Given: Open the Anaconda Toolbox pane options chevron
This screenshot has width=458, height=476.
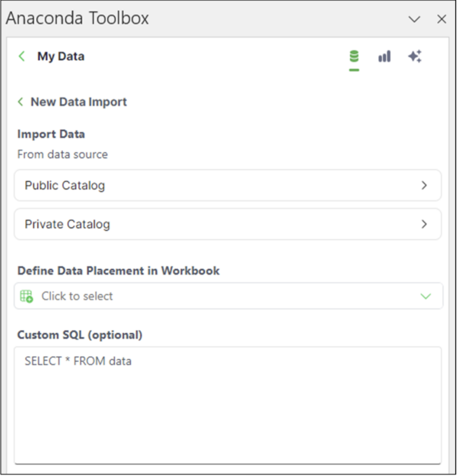Looking at the screenshot, I should [x=414, y=19].
